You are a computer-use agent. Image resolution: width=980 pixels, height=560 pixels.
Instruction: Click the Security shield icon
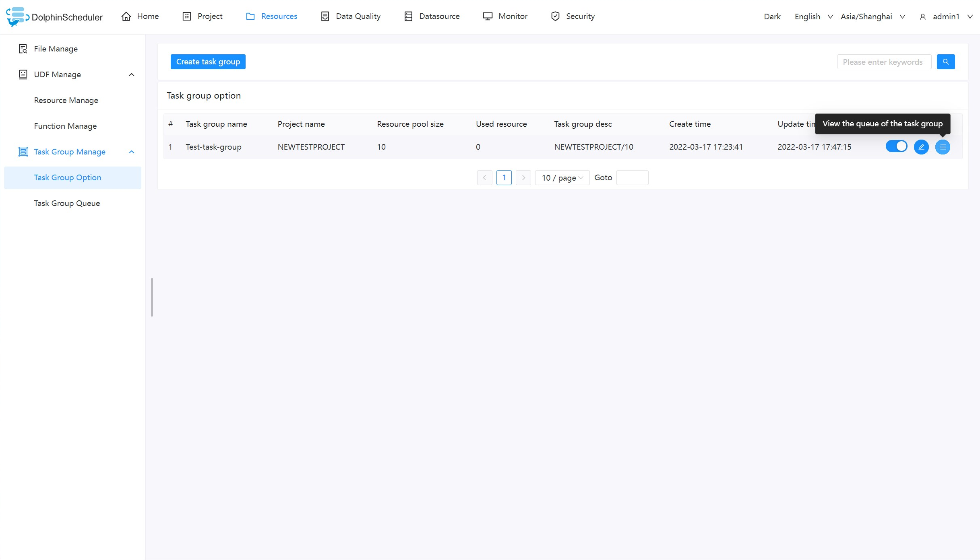[555, 16]
